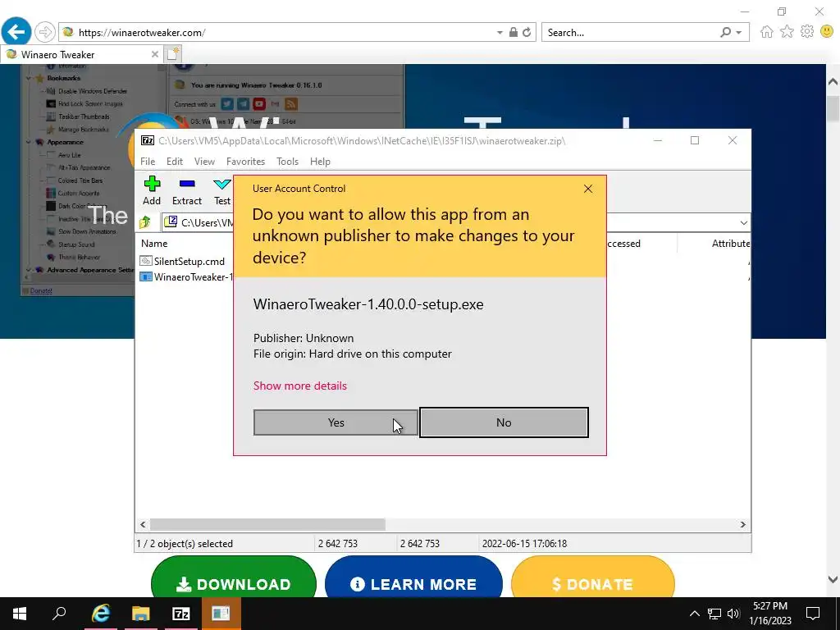Viewport: 840px width, 630px height.
Task: Select the SilentSetup.cmd file row
Action: click(183, 262)
